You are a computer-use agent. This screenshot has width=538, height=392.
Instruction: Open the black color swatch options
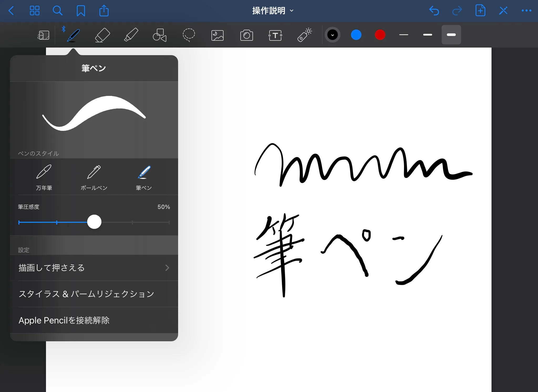coord(332,35)
